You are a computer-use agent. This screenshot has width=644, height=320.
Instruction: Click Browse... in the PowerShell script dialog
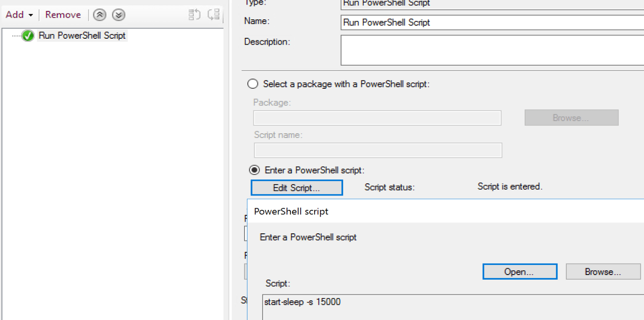tap(603, 271)
